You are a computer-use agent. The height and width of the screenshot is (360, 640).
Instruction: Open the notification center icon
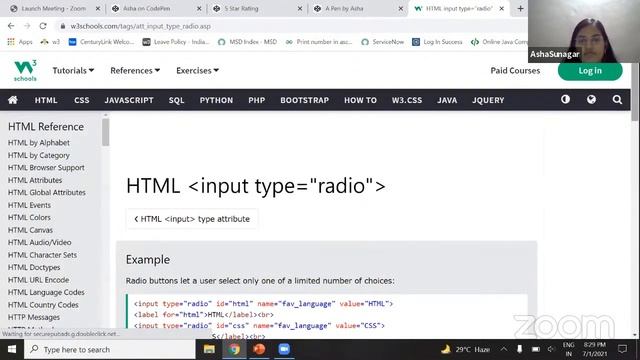622,349
